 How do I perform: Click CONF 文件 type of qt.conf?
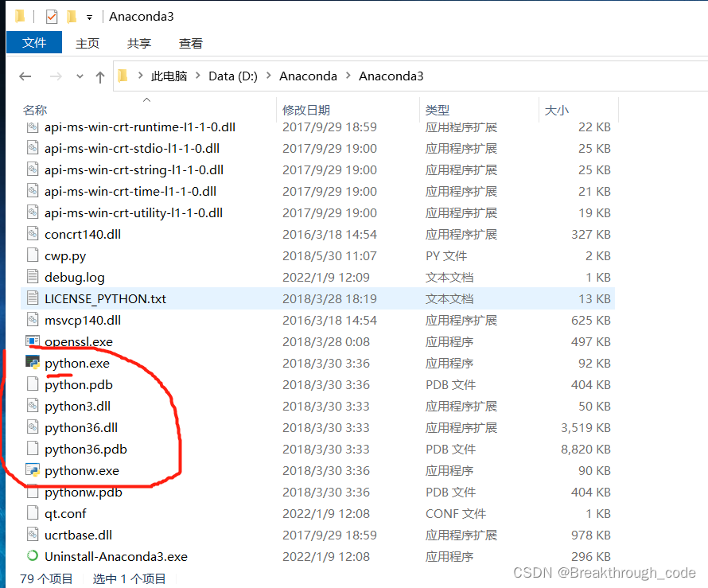pos(456,513)
